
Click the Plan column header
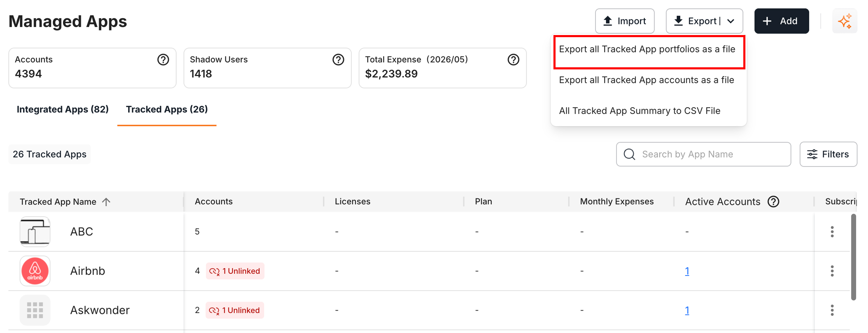pos(483,202)
